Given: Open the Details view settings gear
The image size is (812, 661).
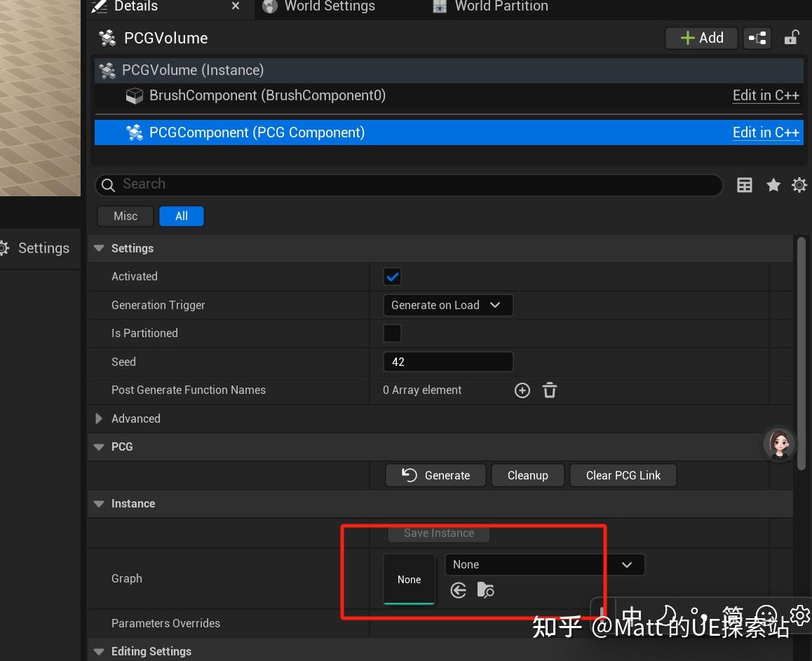Looking at the screenshot, I should [799, 184].
